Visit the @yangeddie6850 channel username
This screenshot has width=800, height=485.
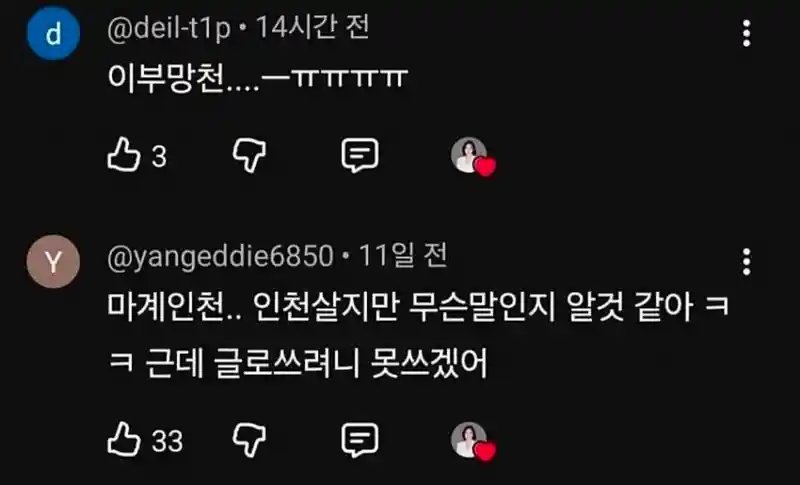220,256
